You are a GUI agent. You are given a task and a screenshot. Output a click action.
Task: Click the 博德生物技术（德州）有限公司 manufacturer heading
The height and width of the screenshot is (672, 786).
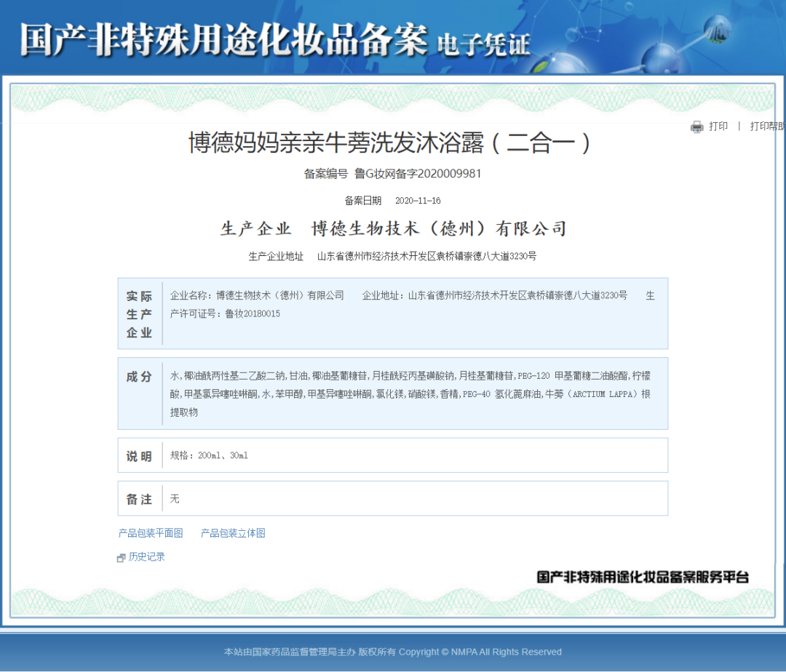(439, 229)
